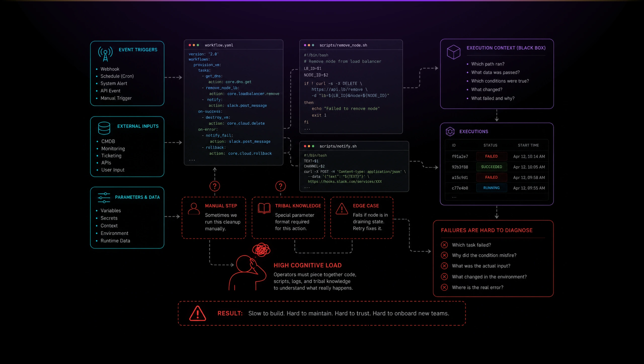644x364 pixels.
Task: Click 'Ticketing' in External Inputs
Action: (x=111, y=156)
